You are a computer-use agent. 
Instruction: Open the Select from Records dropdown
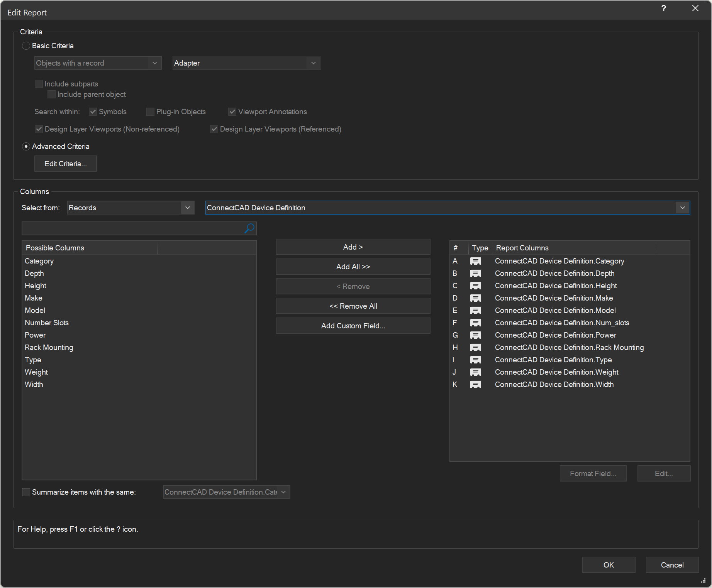(131, 208)
